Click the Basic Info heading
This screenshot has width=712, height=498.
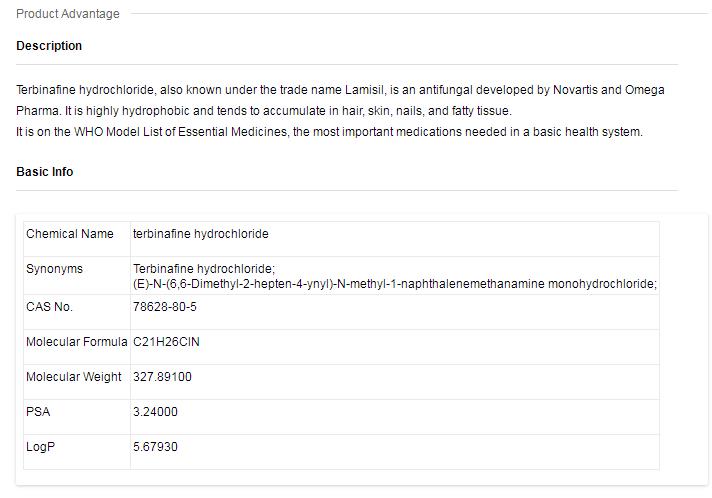click(x=45, y=172)
